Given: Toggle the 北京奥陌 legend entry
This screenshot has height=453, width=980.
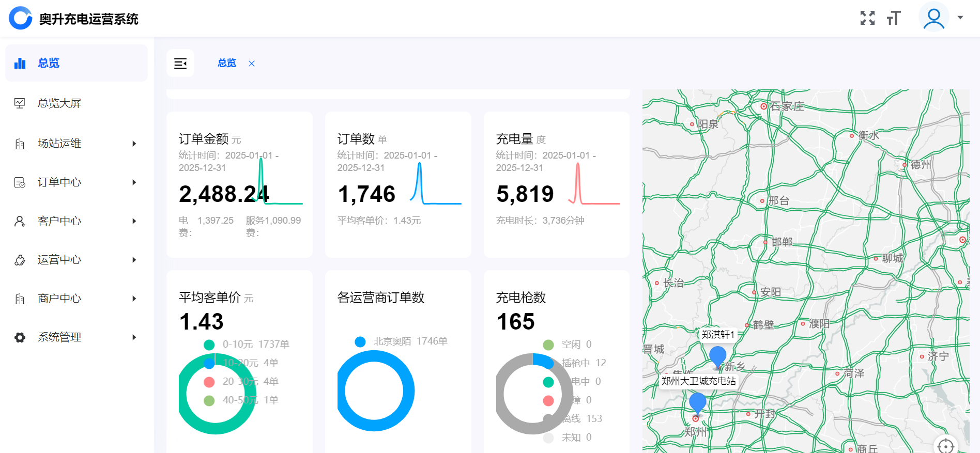Looking at the screenshot, I should point(401,341).
